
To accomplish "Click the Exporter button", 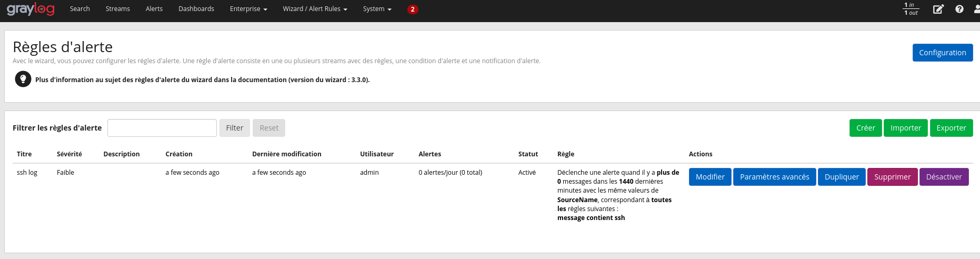I will [x=951, y=128].
